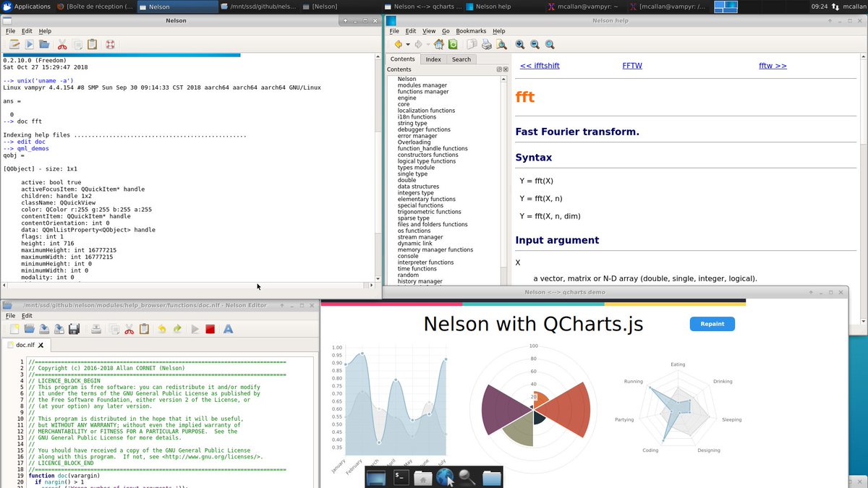Switch to Search tab in Nelson help
The width and height of the screenshot is (868, 488).
(461, 59)
